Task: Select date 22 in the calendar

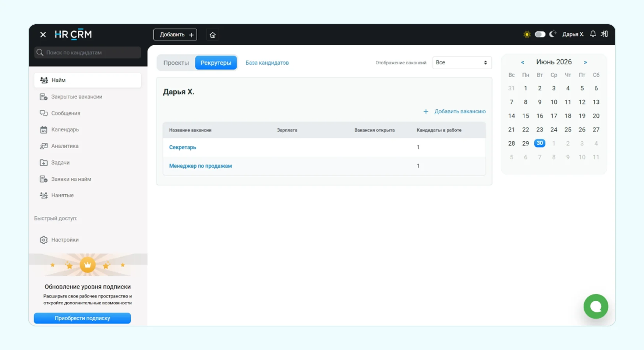Action: point(526,130)
